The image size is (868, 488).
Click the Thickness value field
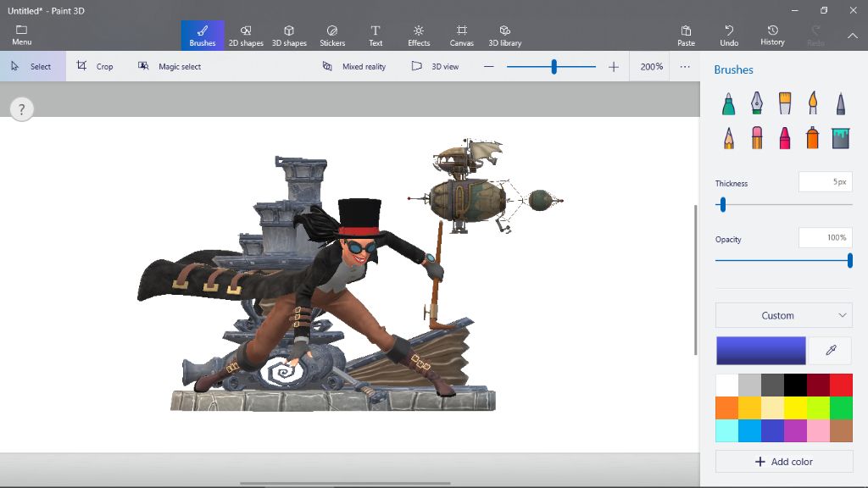click(826, 182)
